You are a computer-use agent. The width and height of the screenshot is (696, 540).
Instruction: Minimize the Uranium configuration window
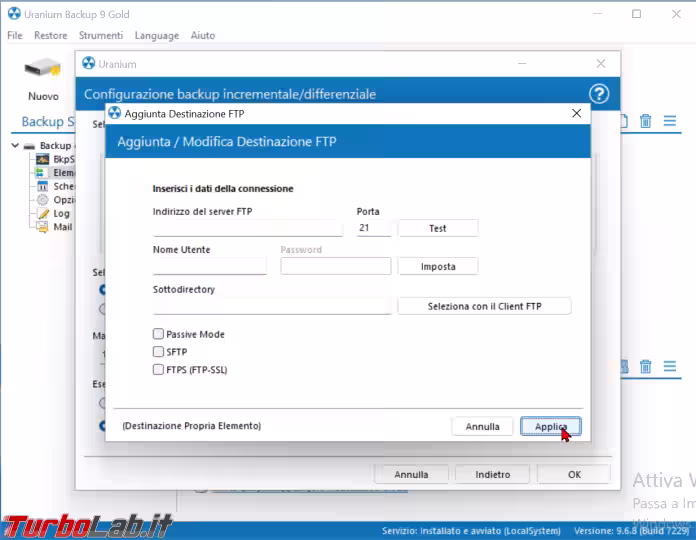click(x=522, y=64)
